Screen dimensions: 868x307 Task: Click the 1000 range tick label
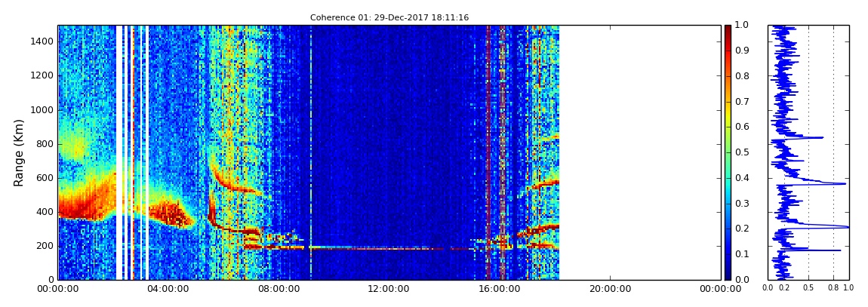42,109
